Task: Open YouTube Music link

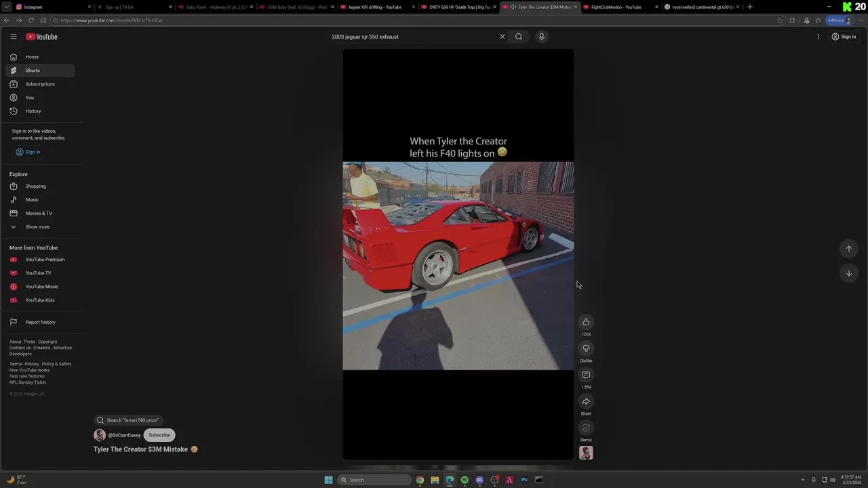Action: [x=40, y=287]
